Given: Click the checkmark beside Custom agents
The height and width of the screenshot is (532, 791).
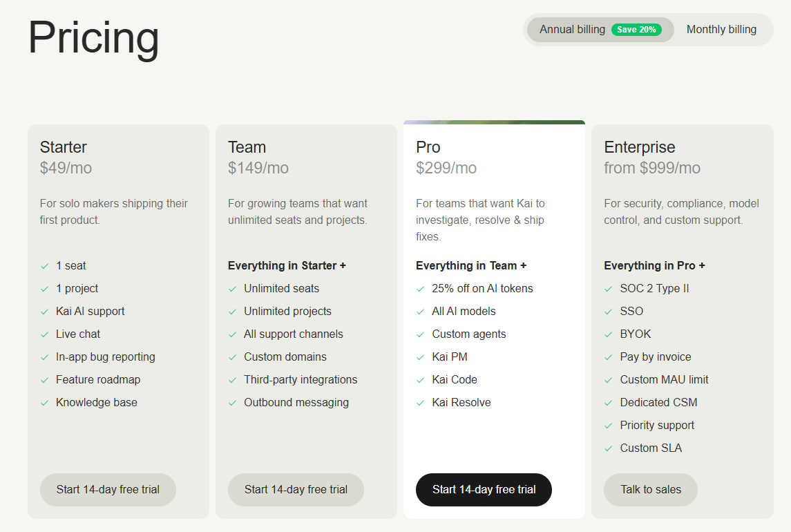Looking at the screenshot, I should tap(420, 334).
